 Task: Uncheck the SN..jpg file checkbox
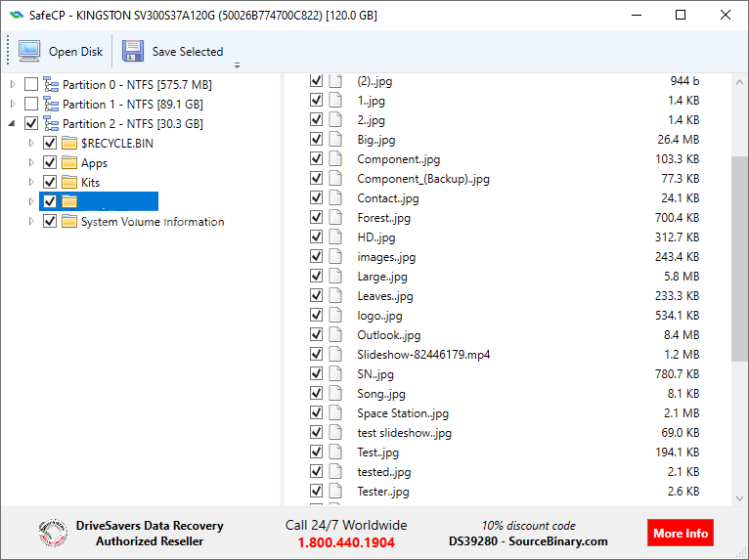316,373
